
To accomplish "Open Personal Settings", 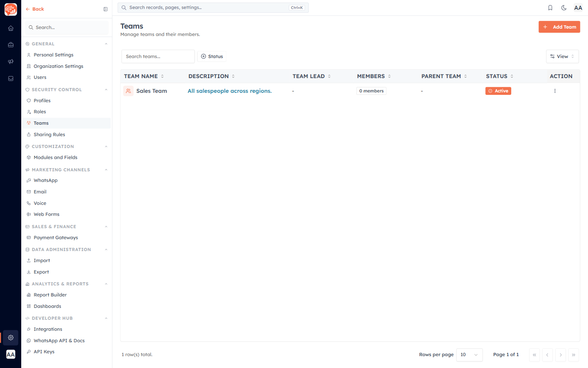I will (66, 55).
